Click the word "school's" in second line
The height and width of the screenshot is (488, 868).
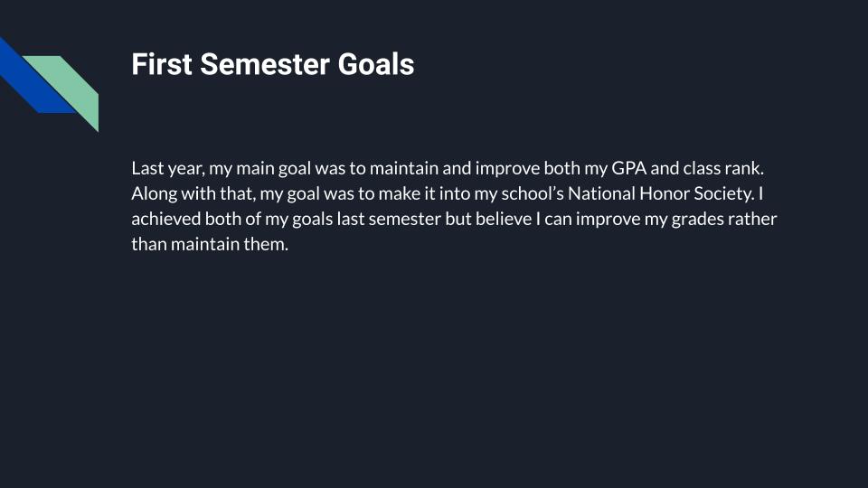pos(533,193)
